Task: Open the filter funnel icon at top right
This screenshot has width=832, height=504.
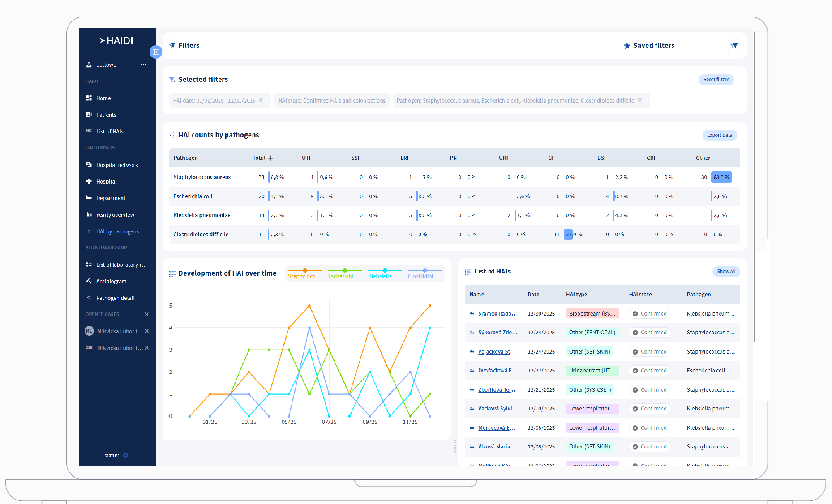Action: click(734, 45)
